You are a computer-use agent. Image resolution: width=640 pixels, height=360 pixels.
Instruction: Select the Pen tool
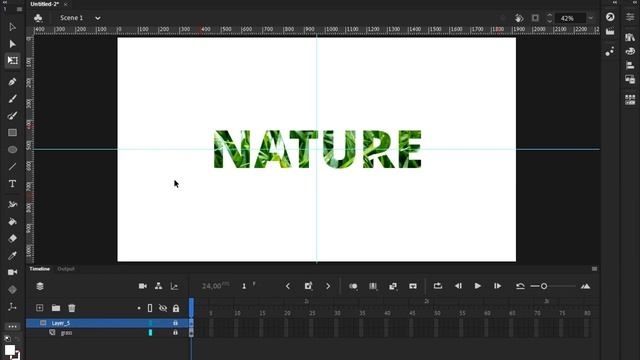click(12, 82)
